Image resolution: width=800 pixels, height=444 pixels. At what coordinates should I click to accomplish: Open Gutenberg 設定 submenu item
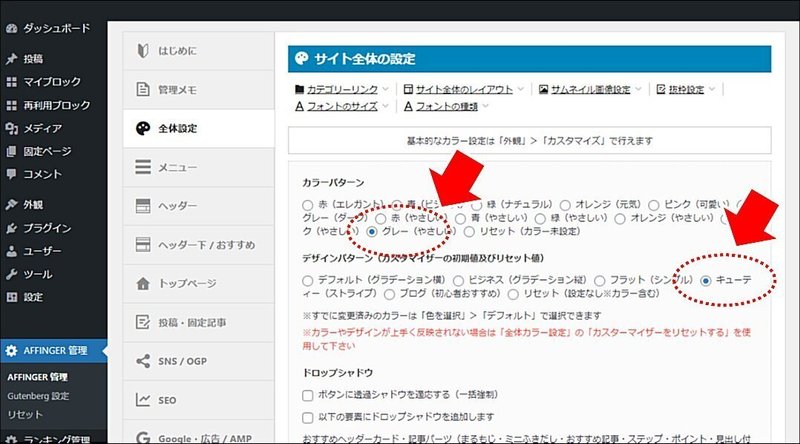coord(38,396)
